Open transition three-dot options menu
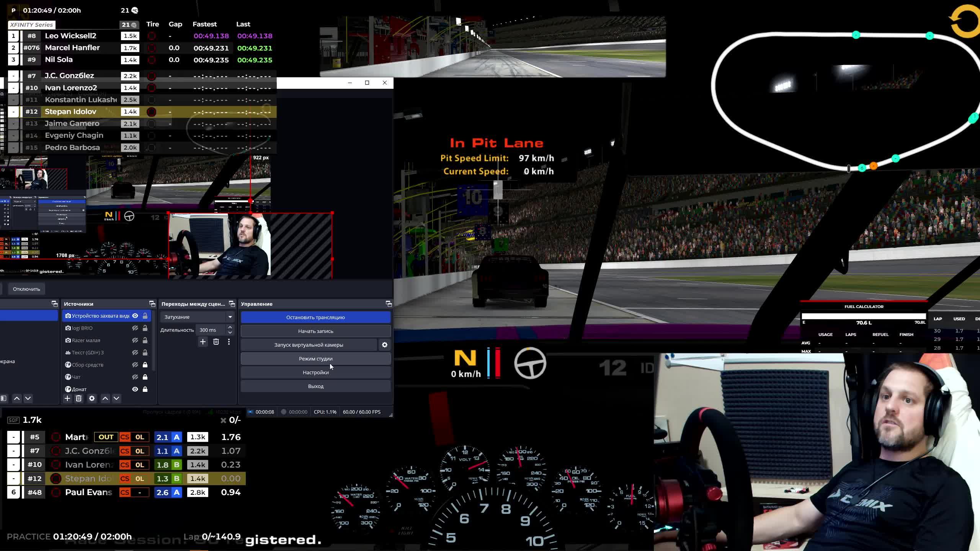This screenshot has height=551, width=980. (229, 342)
